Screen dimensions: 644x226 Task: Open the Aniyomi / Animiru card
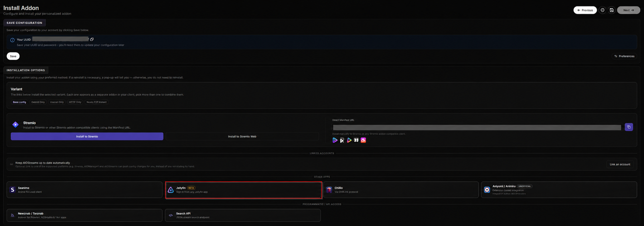tap(559, 190)
